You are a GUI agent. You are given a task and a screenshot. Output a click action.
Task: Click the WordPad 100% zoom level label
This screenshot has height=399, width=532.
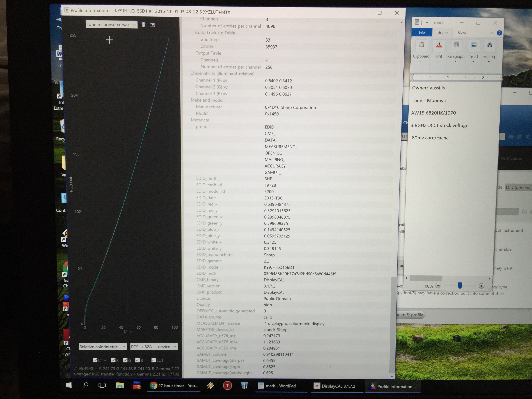428,286
